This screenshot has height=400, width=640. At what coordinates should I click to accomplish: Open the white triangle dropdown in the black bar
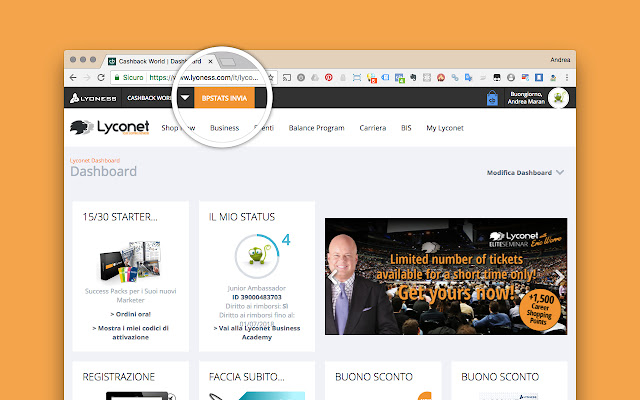(x=185, y=98)
